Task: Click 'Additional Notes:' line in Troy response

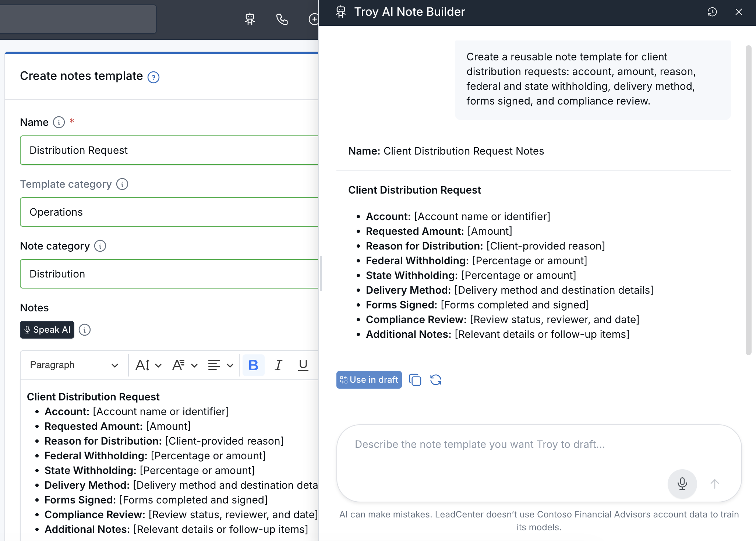Action: (x=498, y=334)
